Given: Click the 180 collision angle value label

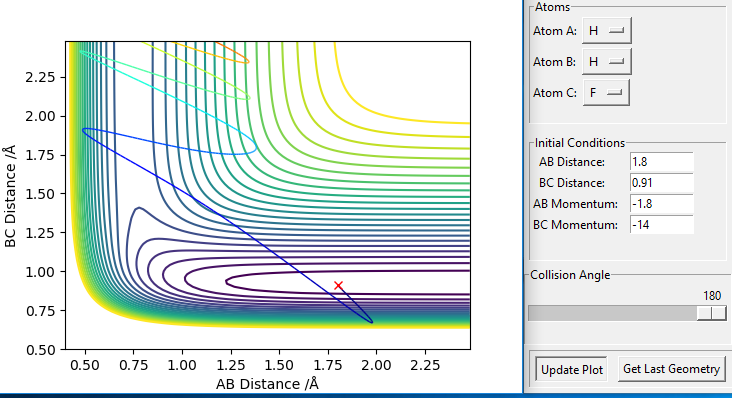Looking at the screenshot, I should [x=712, y=296].
